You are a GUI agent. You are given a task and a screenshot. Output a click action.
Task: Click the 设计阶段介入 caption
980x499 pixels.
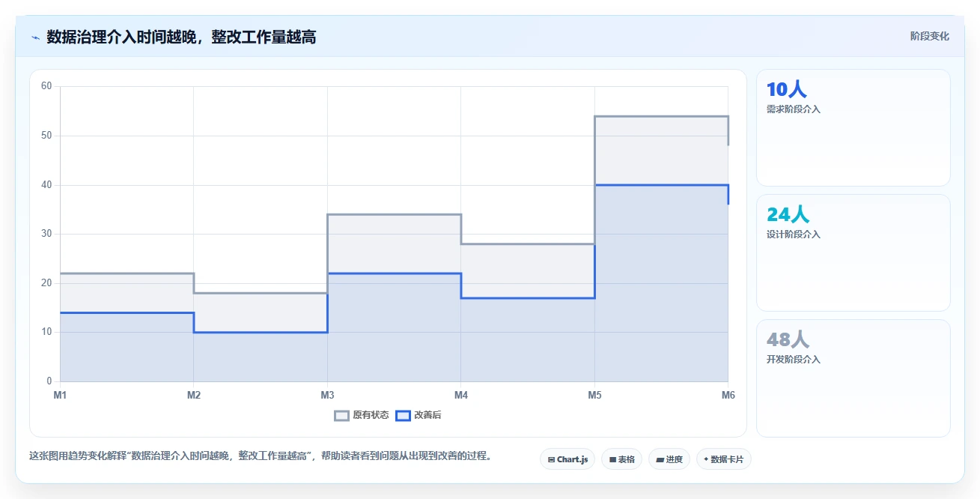[x=794, y=235]
